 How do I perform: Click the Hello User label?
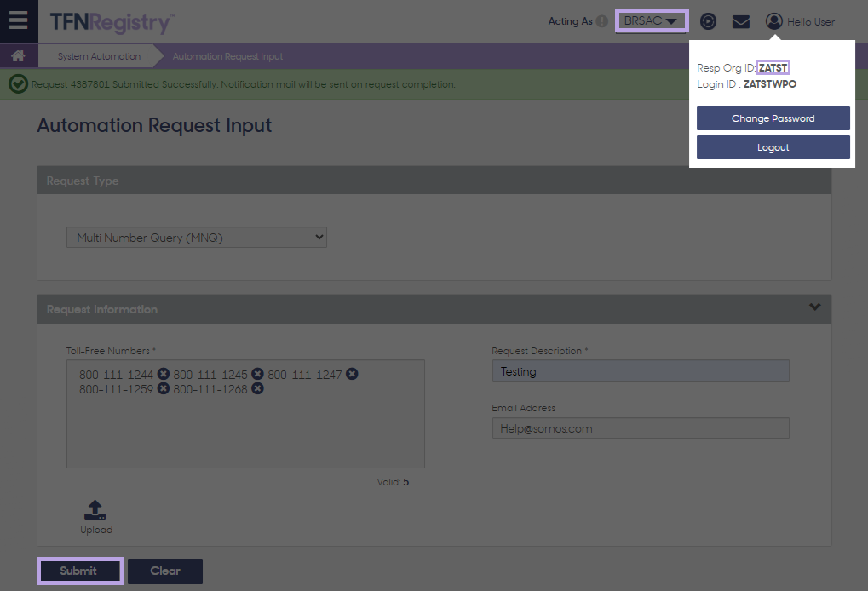[811, 22]
